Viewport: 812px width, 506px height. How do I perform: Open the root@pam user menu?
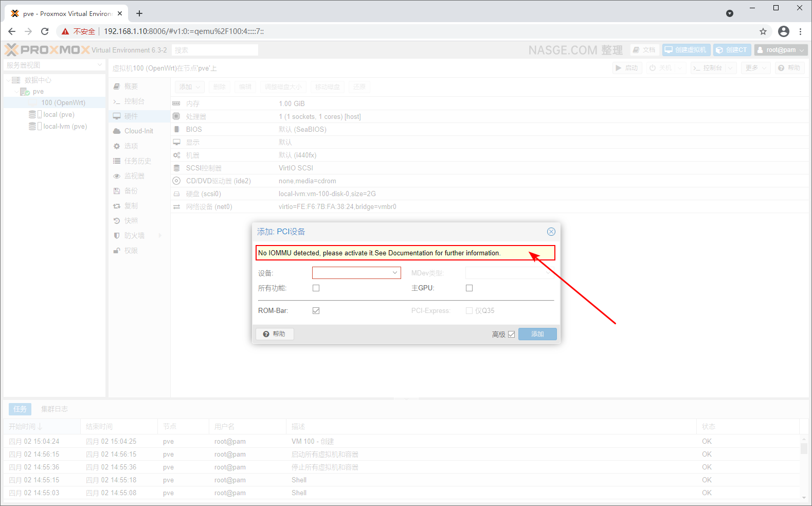(781, 50)
